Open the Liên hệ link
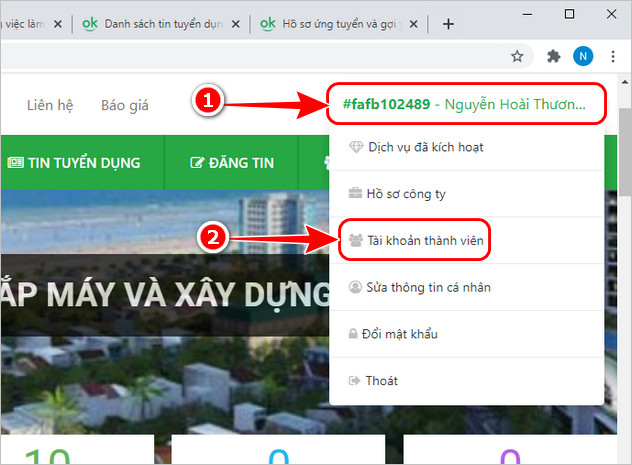632x465 pixels. (x=50, y=105)
